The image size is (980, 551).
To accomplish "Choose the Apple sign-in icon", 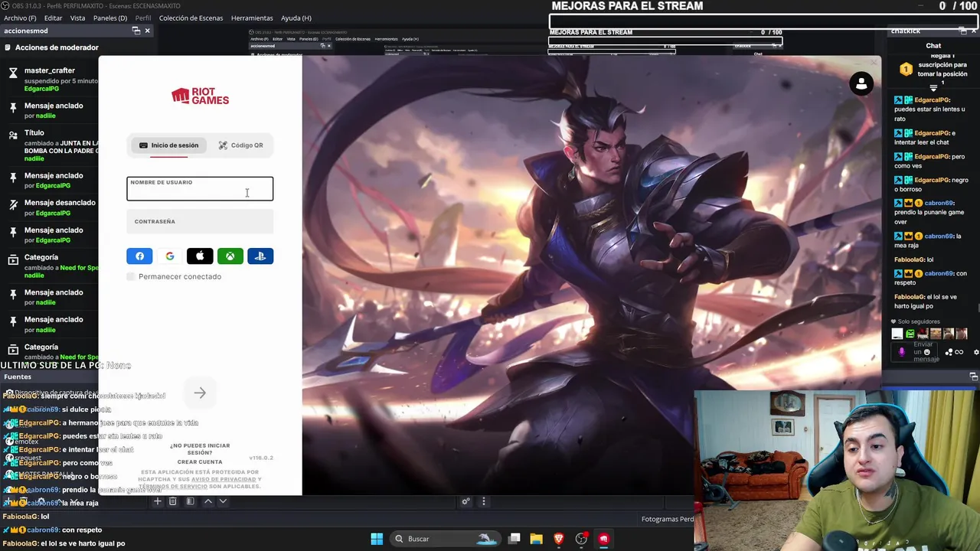I will pos(200,256).
